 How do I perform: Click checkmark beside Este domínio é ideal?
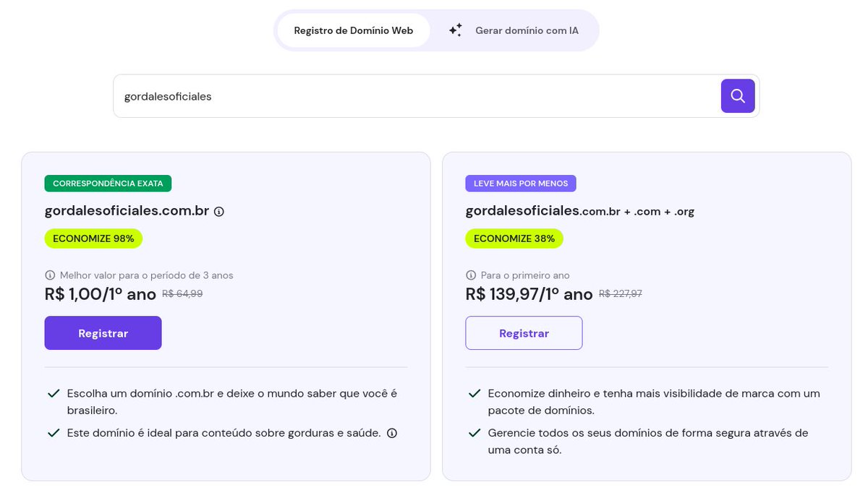pos(53,433)
